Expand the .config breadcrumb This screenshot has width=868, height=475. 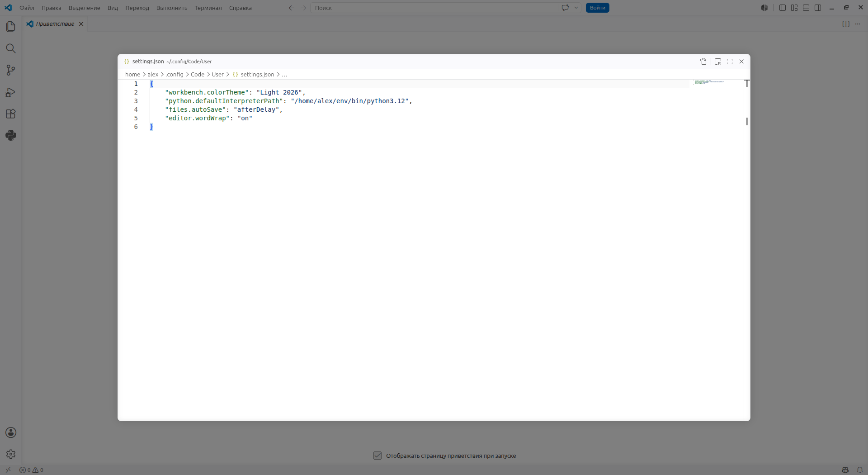[x=175, y=74]
